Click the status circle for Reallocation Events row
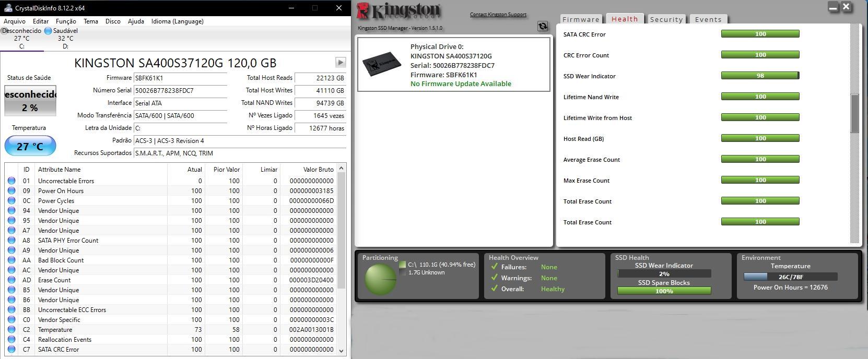868x359 pixels. [x=11, y=339]
